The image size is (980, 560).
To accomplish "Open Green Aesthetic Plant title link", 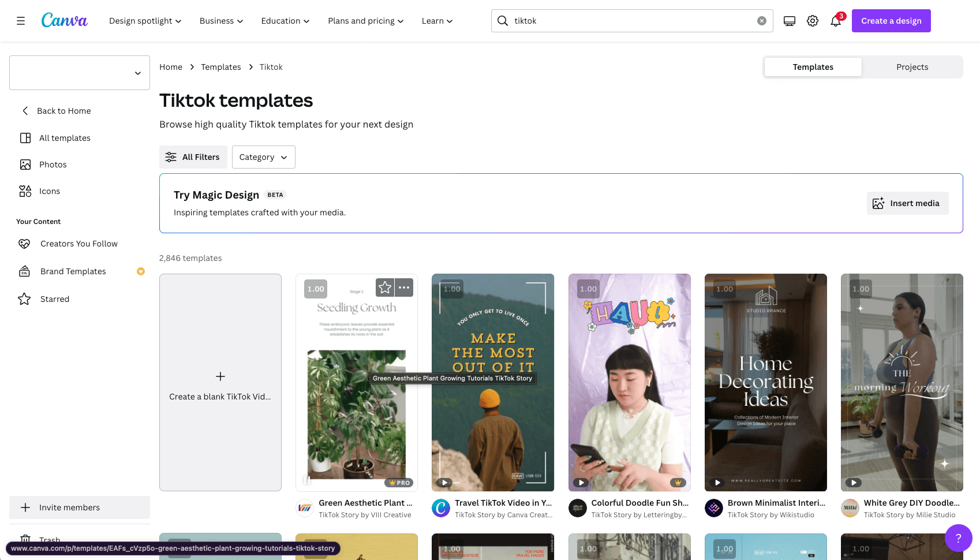I will pos(365,503).
